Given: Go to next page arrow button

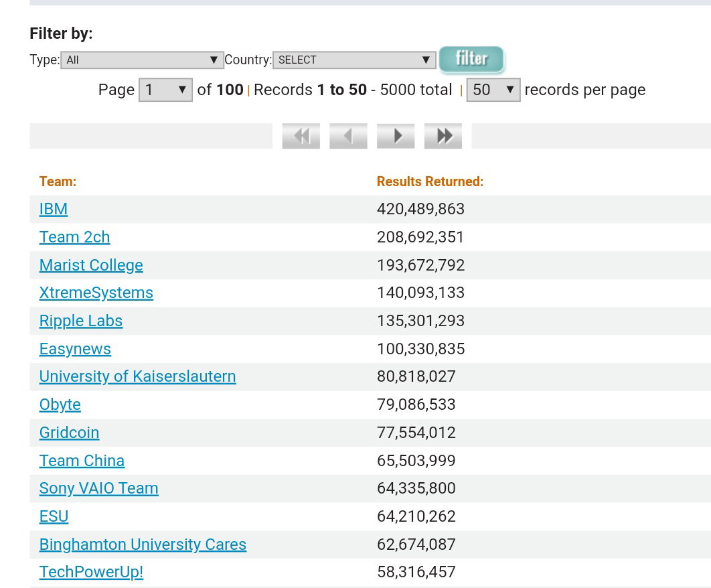Looking at the screenshot, I should (396, 136).
